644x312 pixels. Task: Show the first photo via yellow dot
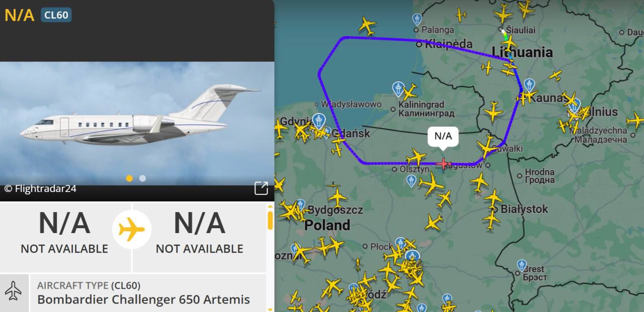coord(129,178)
